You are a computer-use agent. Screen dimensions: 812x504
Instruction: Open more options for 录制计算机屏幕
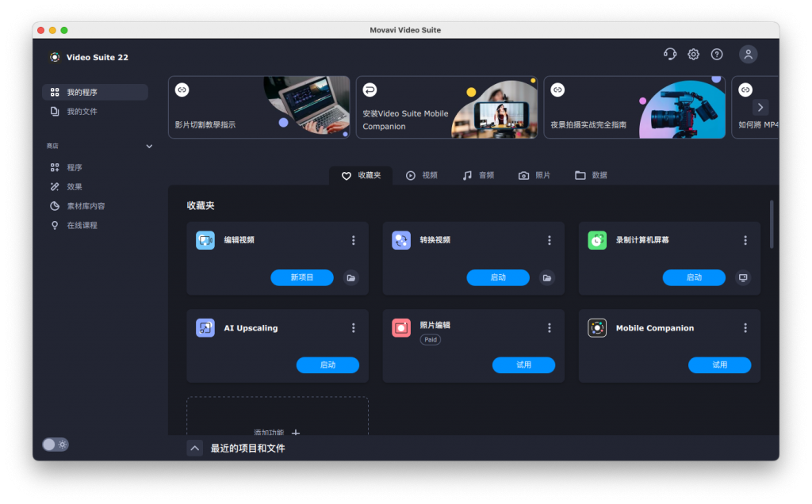tap(745, 240)
